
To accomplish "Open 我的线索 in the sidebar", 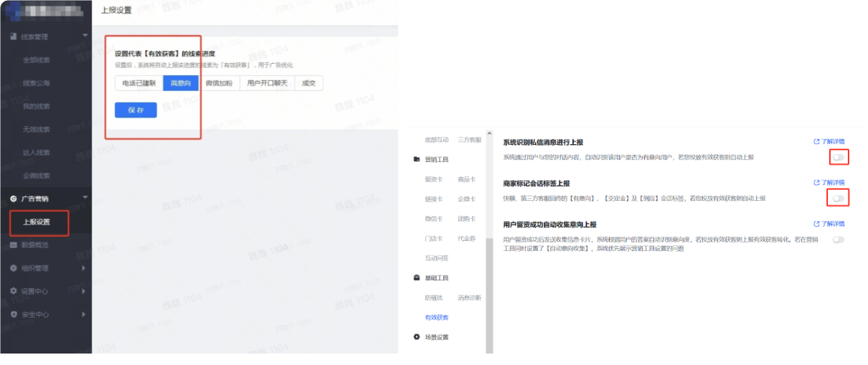I will pos(37,106).
